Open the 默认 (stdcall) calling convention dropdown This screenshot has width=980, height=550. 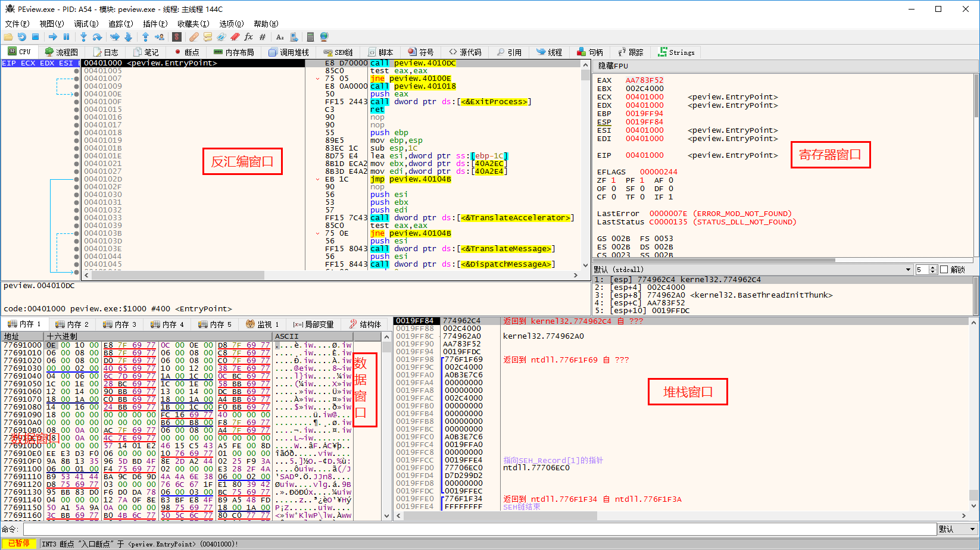pyautogui.click(x=908, y=269)
